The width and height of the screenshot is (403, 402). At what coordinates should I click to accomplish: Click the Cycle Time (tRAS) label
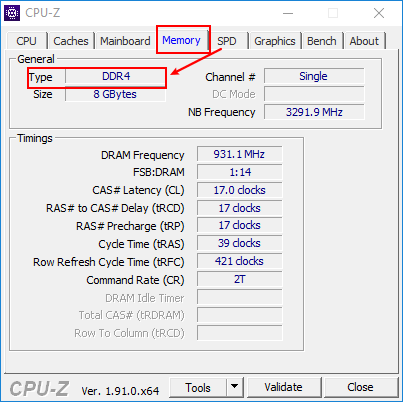141,244
